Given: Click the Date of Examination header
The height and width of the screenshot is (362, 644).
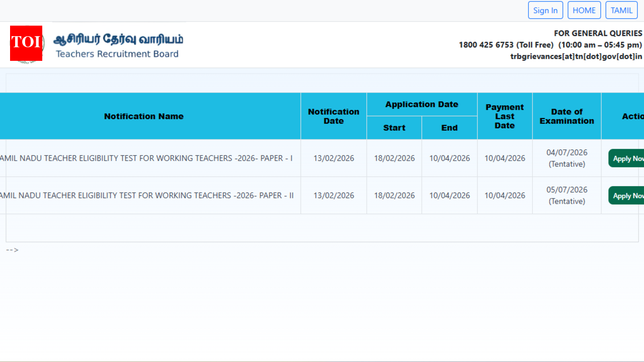Looking at the screenshot, I should pos(567,116).
